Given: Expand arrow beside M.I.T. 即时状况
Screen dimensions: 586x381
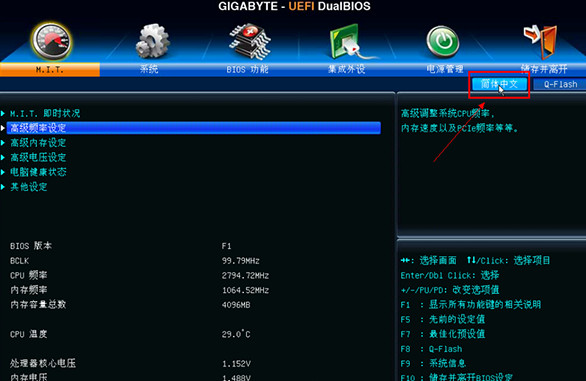Looking at the screenshot, I should coord(3,113).
